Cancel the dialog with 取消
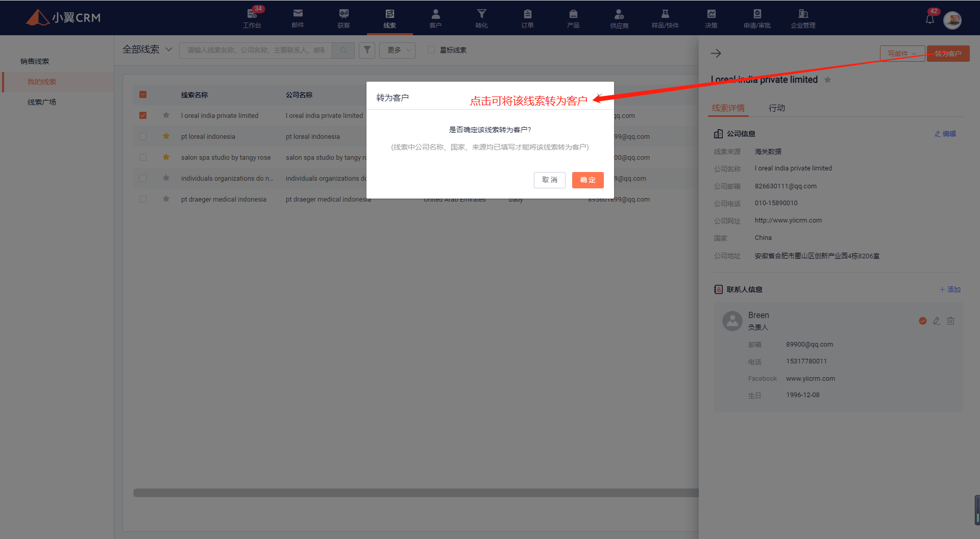This screenshot has width=980, height=539. tap(549, 180)
